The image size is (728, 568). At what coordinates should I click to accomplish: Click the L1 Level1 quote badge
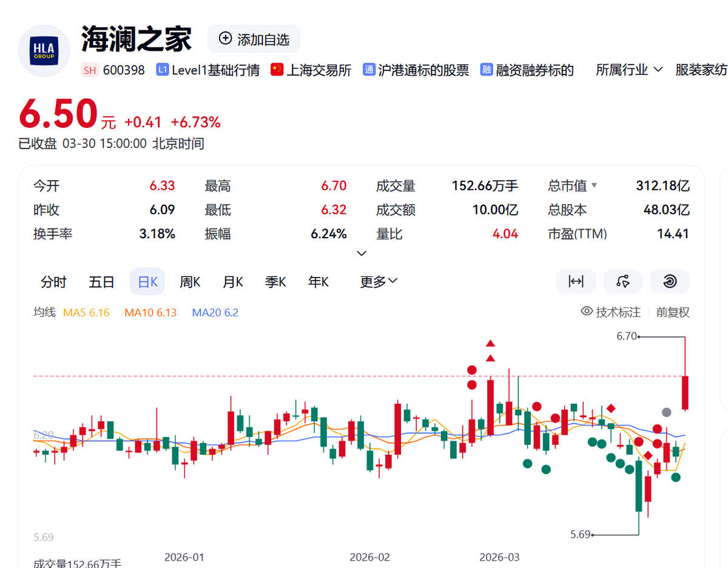(x=162, y=70)
